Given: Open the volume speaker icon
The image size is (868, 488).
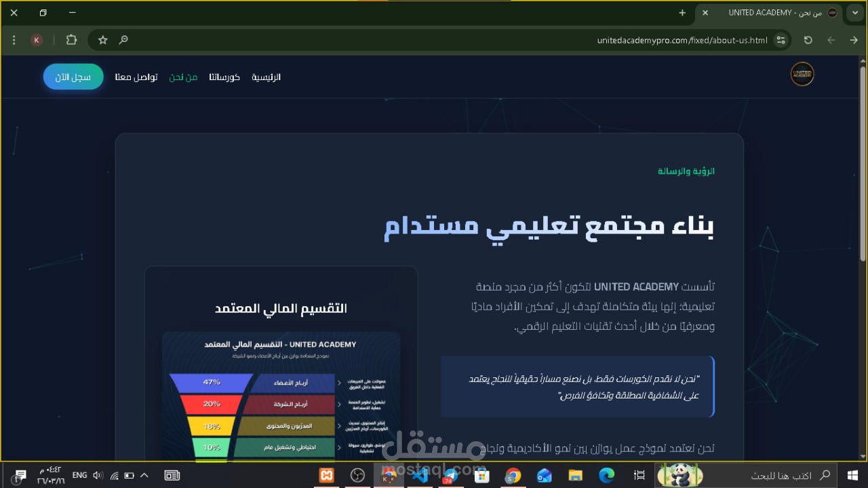Looking at the screenshot, I should pos(97,475).
